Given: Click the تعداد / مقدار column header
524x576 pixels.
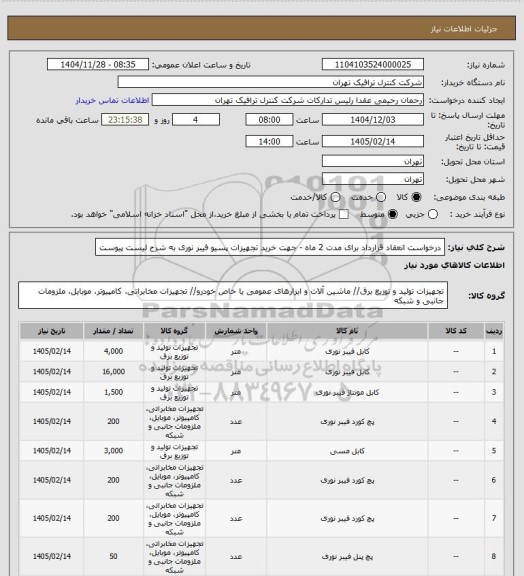Looking at the screenshot, I should [114, 331].
